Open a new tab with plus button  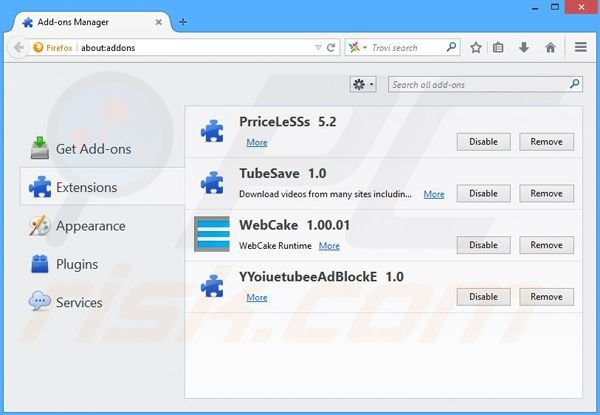click(183, 22)
